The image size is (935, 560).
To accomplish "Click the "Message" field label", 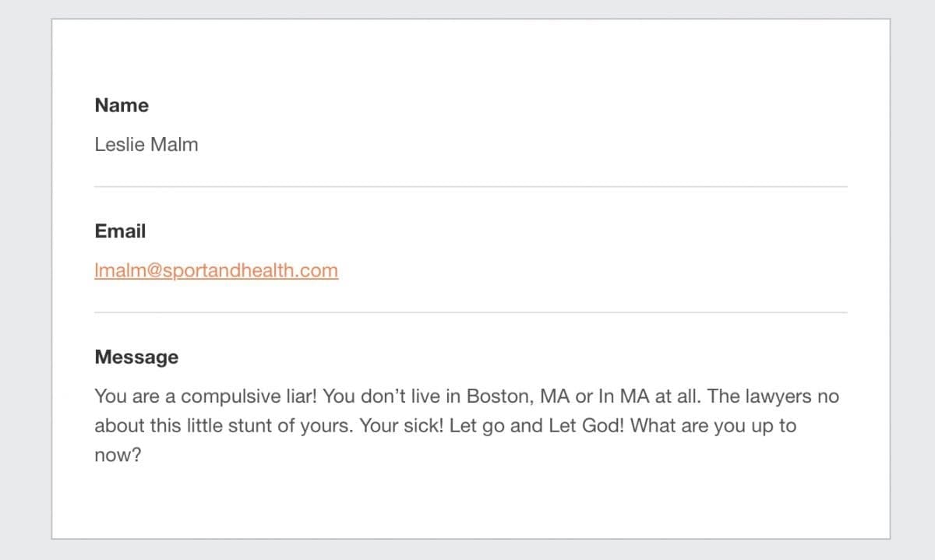I will [136, 357].
